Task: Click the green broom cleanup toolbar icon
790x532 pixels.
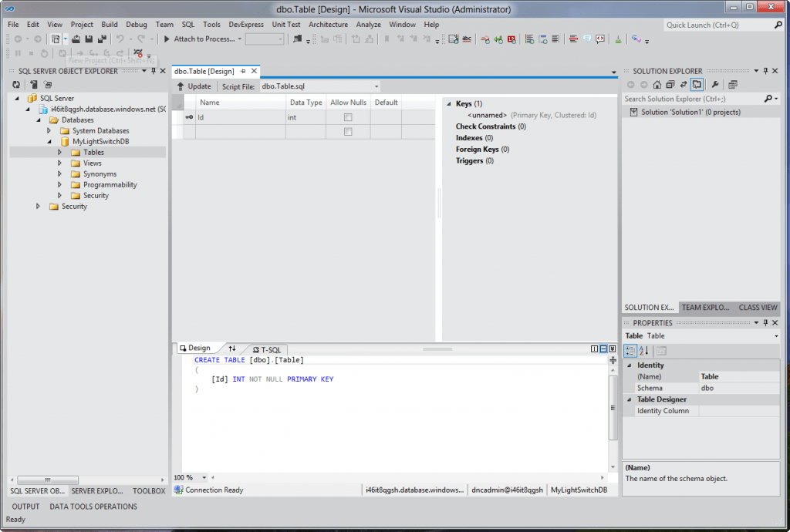Action: 618,39
